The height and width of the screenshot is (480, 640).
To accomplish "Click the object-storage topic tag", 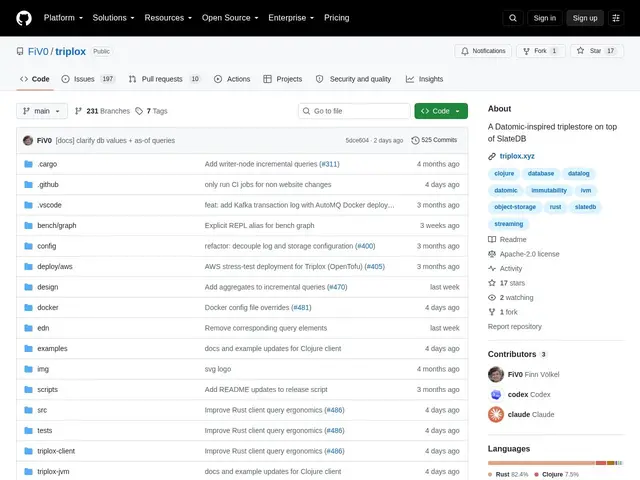I will (515, 207).
